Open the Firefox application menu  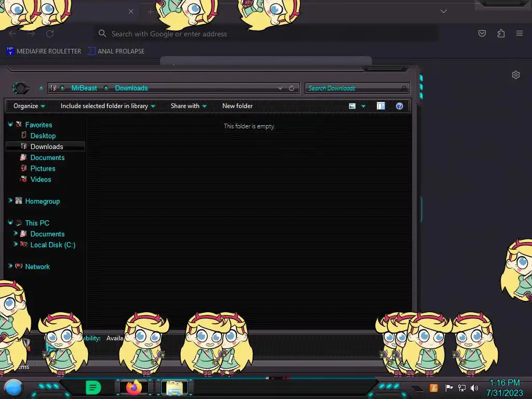pos(519,33)
